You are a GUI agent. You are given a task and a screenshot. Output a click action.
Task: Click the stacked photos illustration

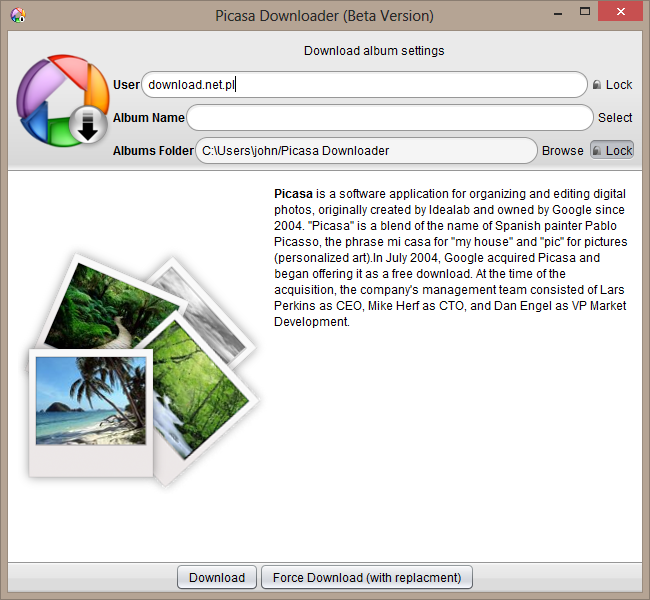[x=143, y=369]
